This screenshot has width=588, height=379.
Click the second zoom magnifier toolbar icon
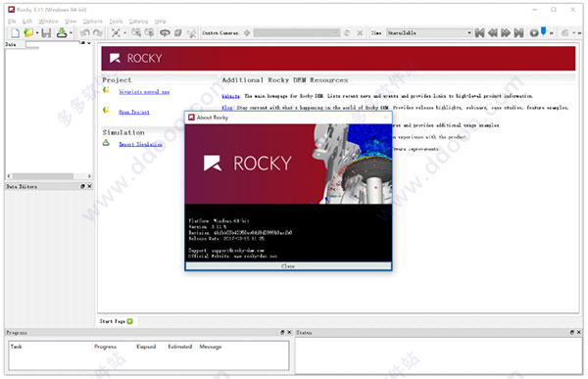coord(149,33)
